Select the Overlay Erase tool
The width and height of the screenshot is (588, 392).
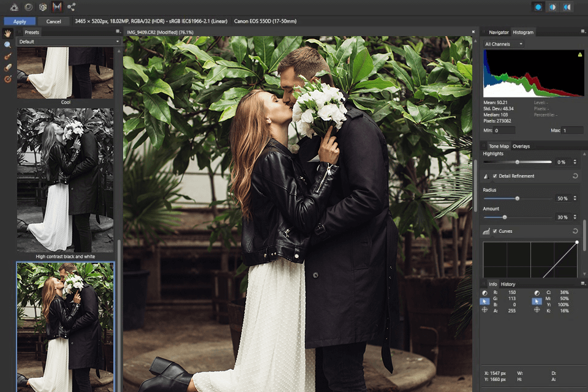(7, 67)
